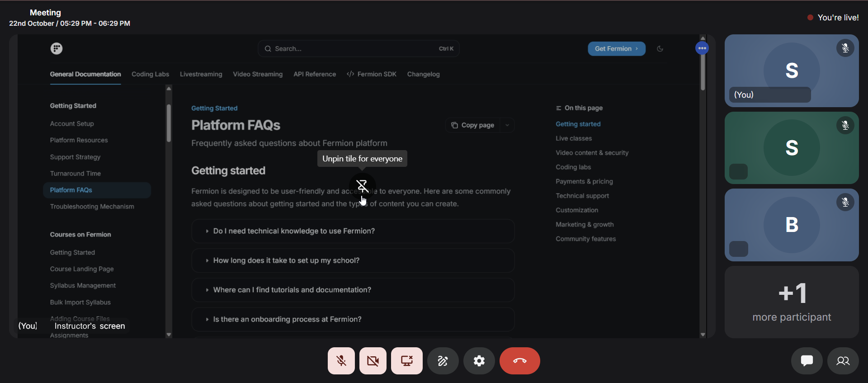Open the whiteboard annotation tool

tap(443, 361)
